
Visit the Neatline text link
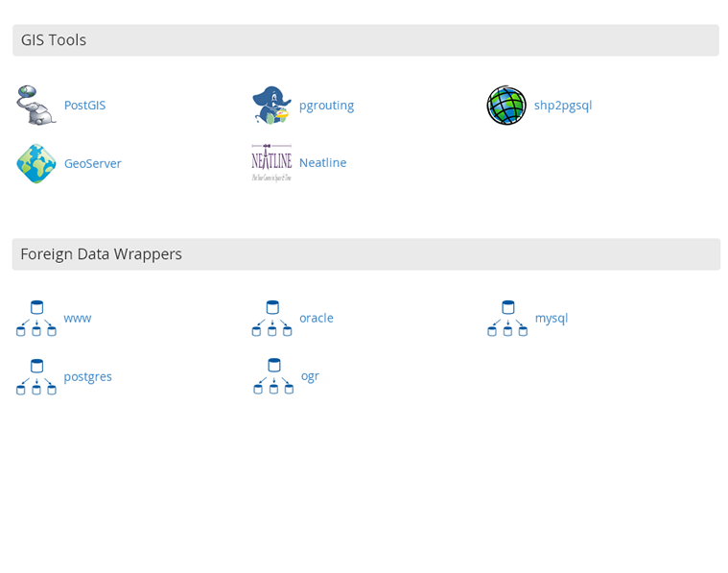click(x=322, y=163)
